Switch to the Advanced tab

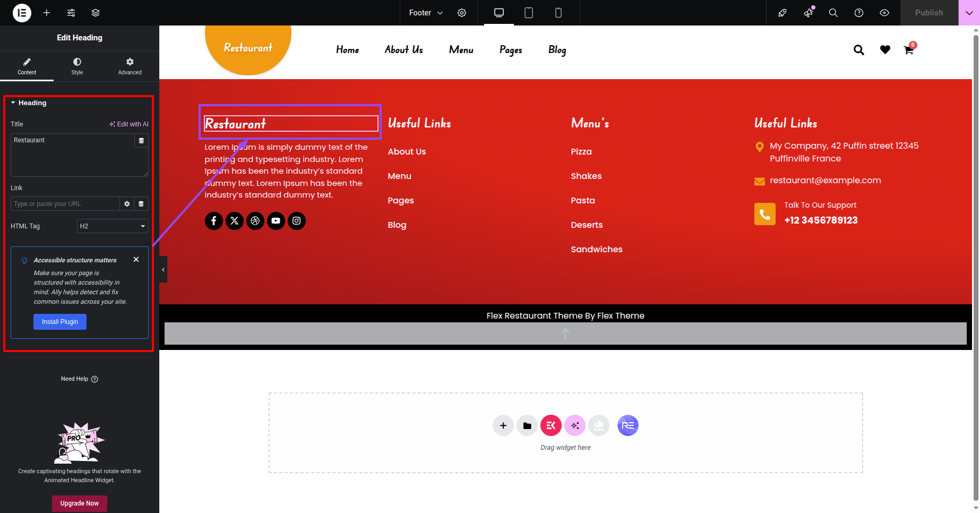coord(130,66)
